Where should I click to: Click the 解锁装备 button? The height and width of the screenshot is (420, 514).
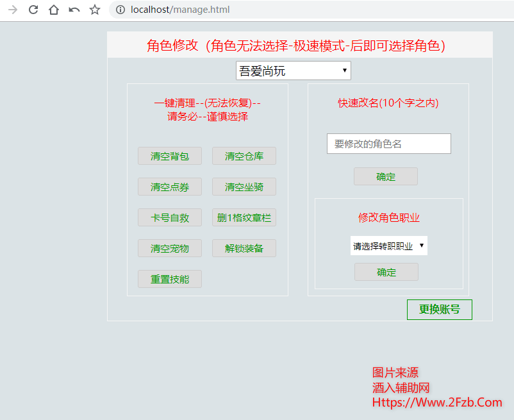click(244, 248)
